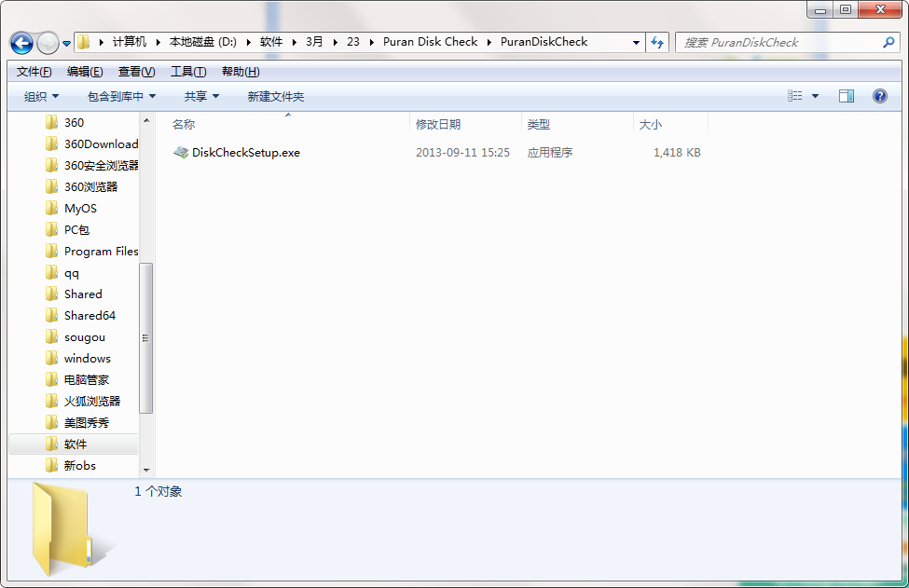Click the 1,418 KB size cell
Viewport: 909px width, 588px height.
click(677, 153)
